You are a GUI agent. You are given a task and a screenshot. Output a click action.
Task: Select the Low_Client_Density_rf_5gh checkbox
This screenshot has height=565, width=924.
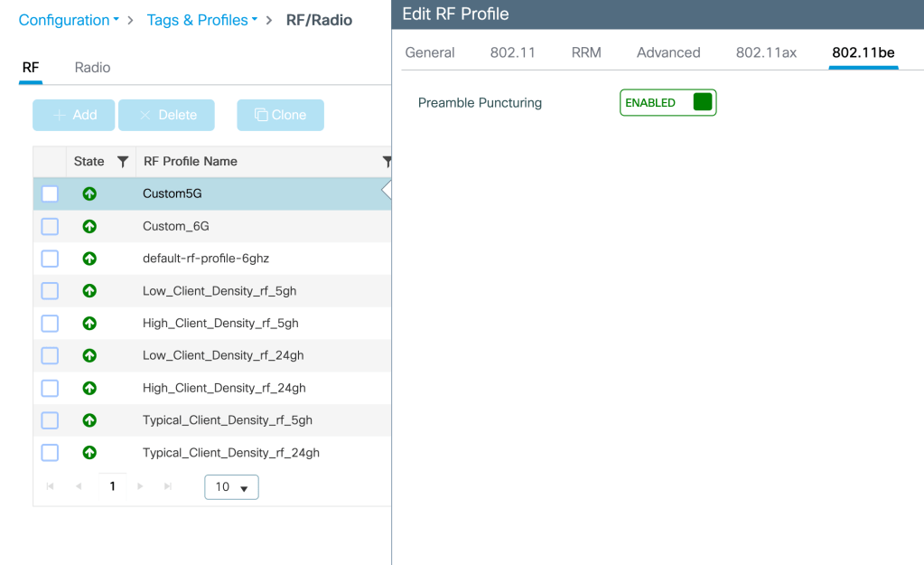tap(50, 291)
